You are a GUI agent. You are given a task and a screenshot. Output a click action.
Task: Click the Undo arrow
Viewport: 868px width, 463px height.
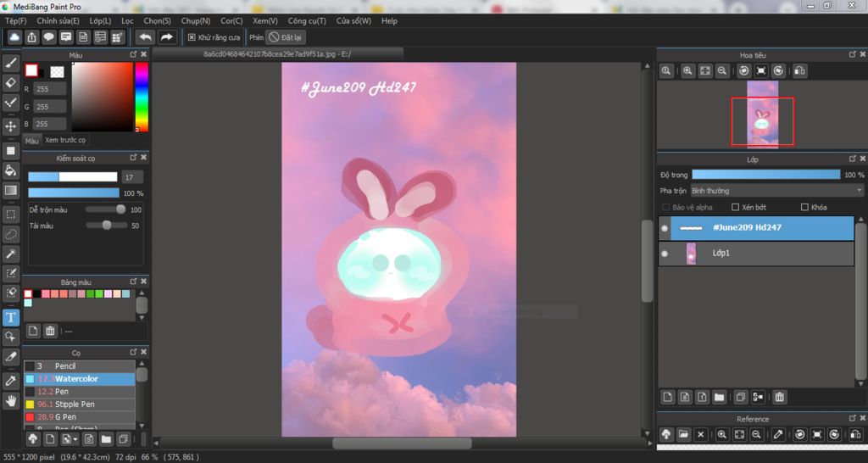[146, 37]
